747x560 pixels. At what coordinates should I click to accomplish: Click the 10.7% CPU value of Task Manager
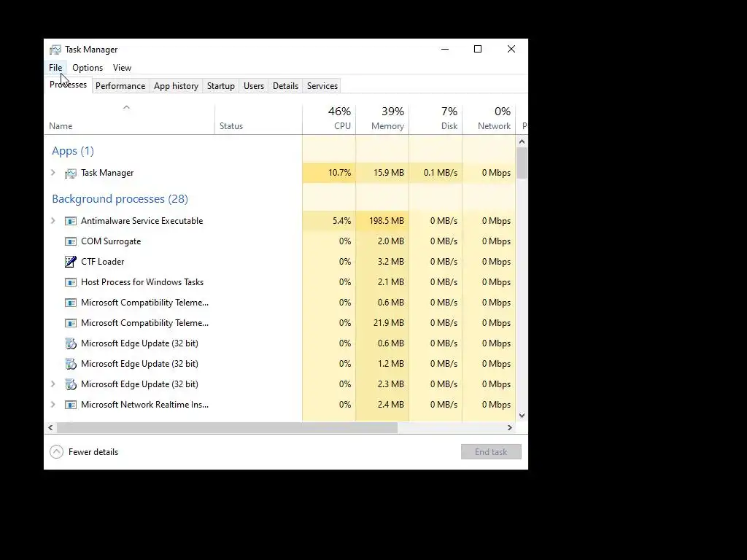point(340,173)
